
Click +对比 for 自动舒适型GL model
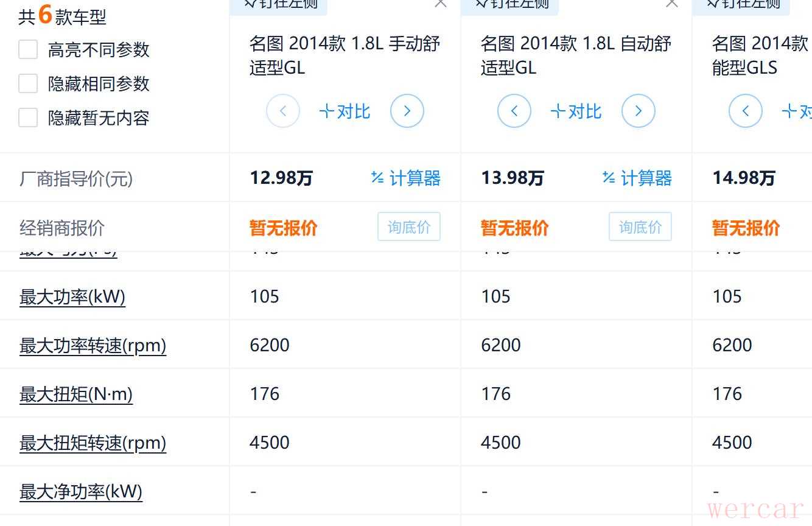click(576, 111)
